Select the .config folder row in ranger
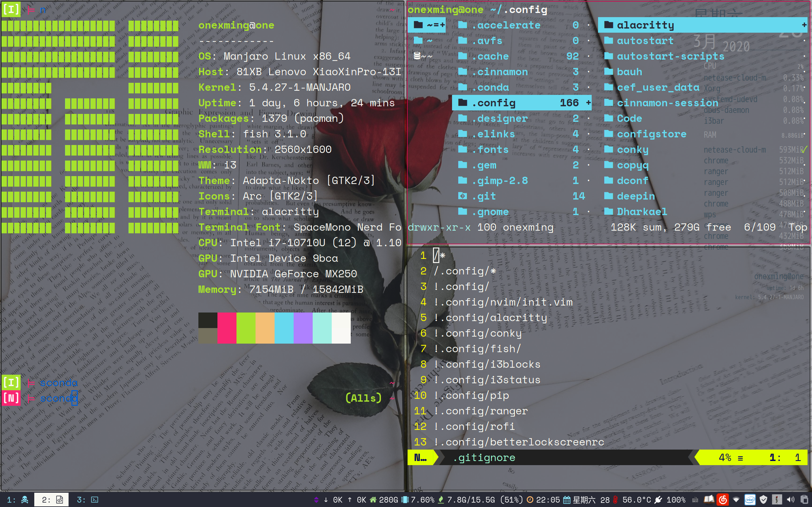 coord(522,102)
